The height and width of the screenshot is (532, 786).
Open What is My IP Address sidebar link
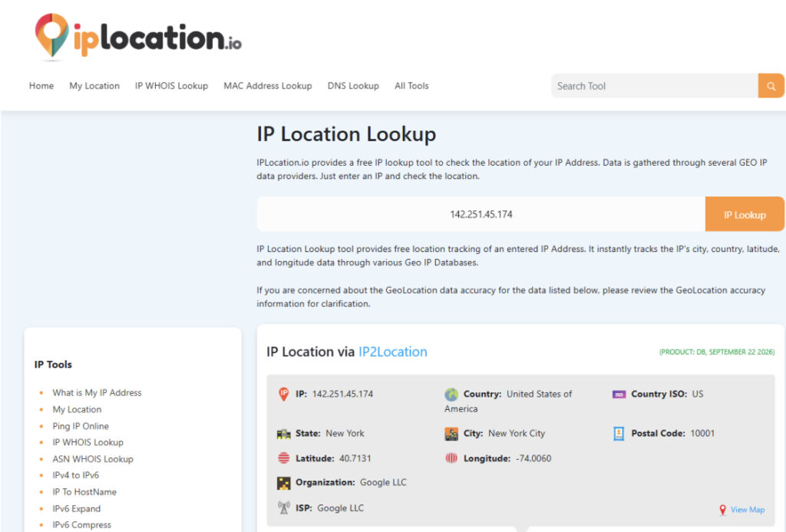[97, 392]
